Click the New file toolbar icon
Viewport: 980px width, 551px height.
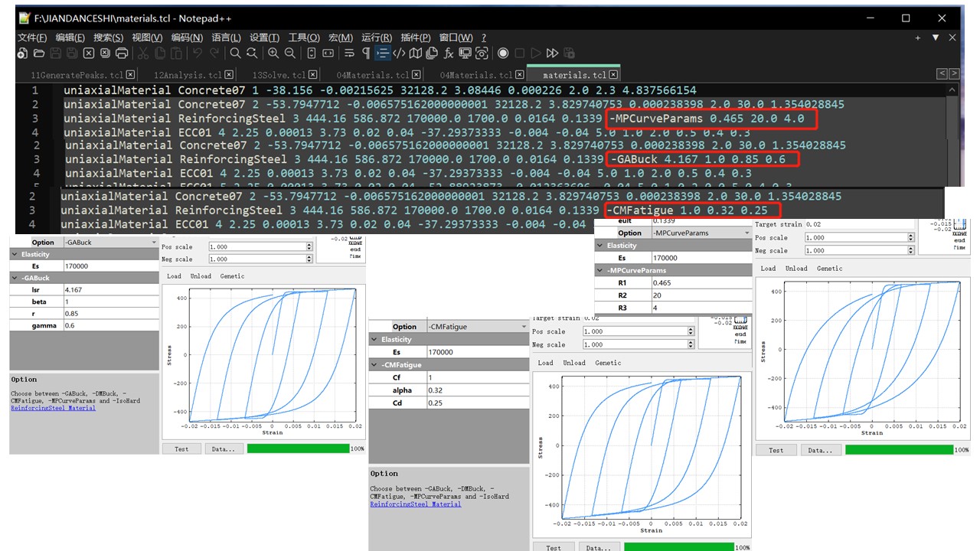(22, 53)
